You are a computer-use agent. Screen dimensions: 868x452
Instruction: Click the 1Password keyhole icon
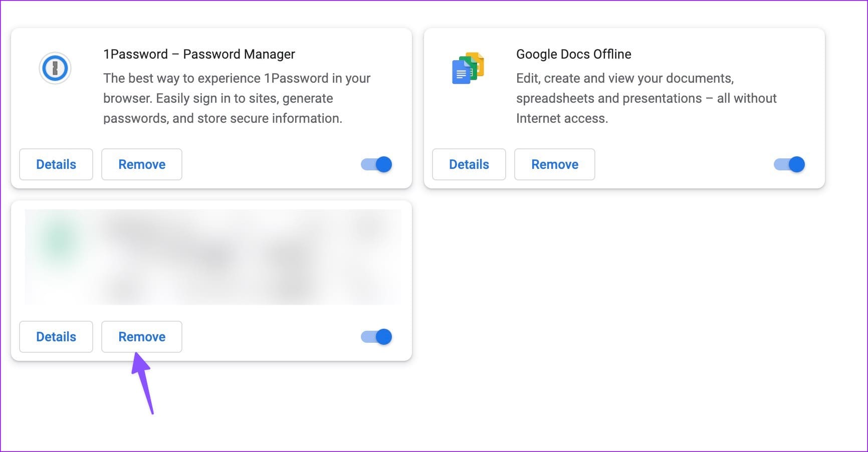pos(55,68)
